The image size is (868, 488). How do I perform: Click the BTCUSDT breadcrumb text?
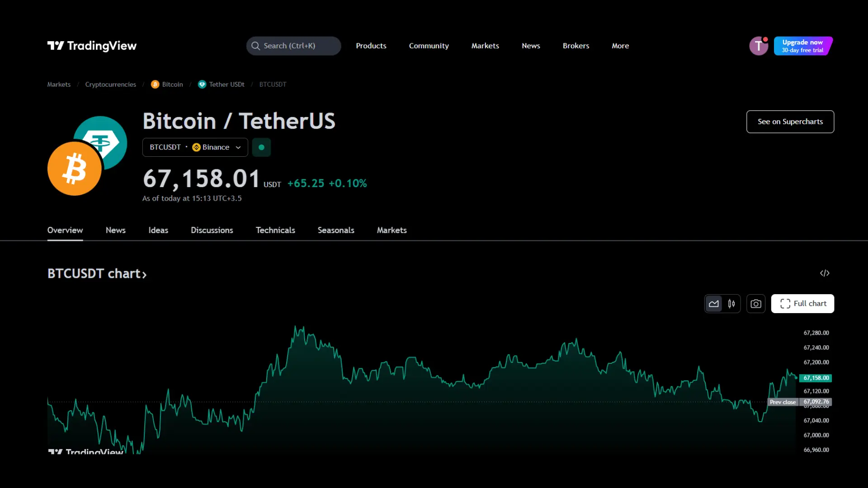(x=273, y=84)
